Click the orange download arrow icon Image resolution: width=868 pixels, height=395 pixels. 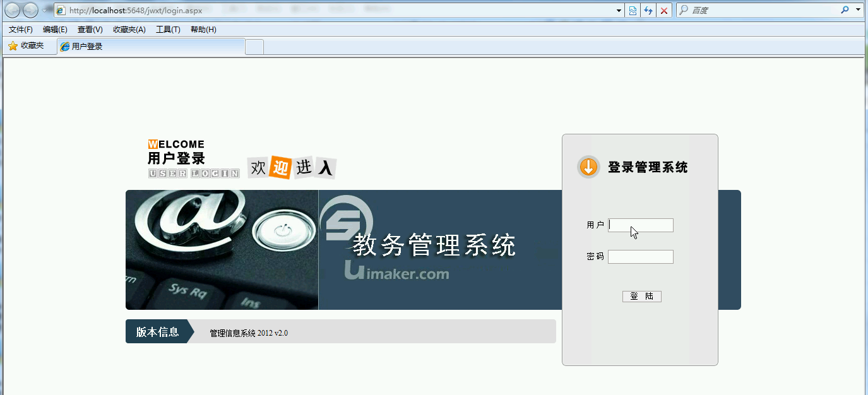pyautogui.click(x=588, y=167)
